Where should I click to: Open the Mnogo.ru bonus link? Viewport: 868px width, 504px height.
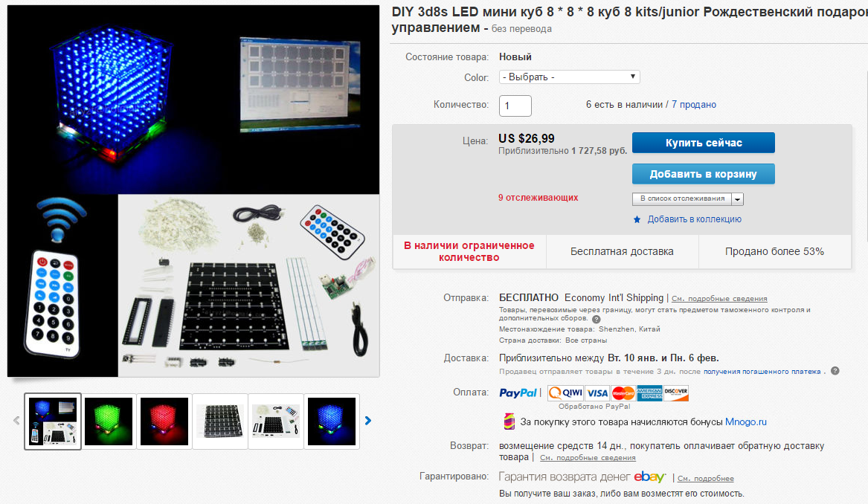pyautogui.click(x=746, y=422)
